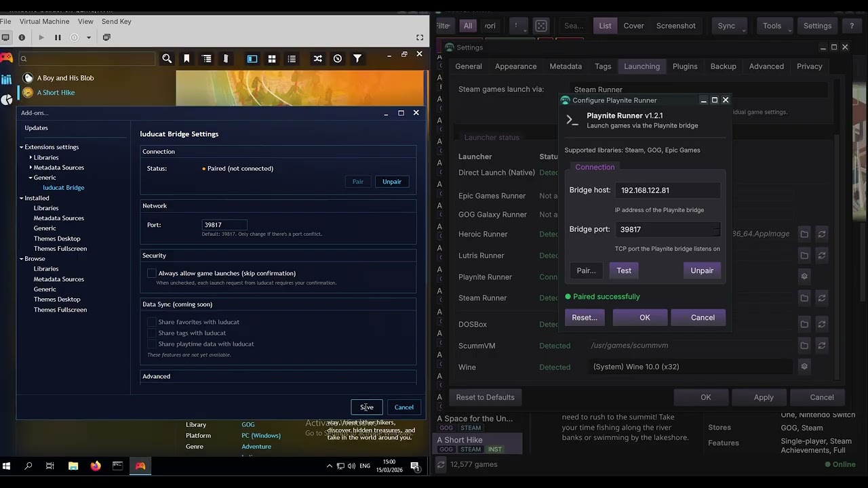Open the grouping list icon in Playnite toolbar
Screen dimensions: 868x488
coord(207,59)
